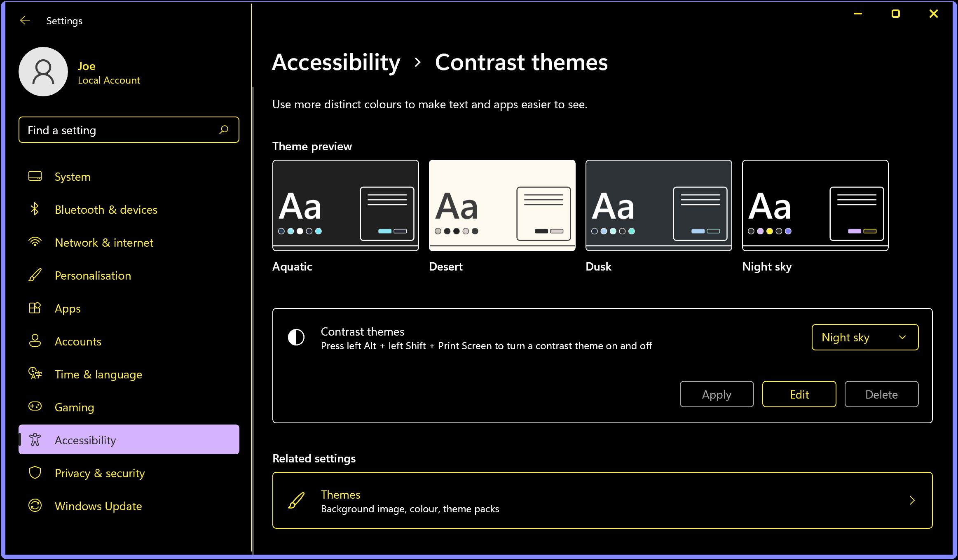Click the Desert contrast theme preview
958x560 pixels.
[502, 205]
